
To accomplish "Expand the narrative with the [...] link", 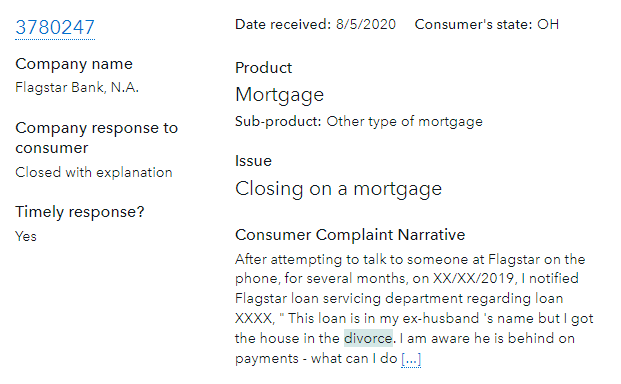I will click(x=411, y=359).
